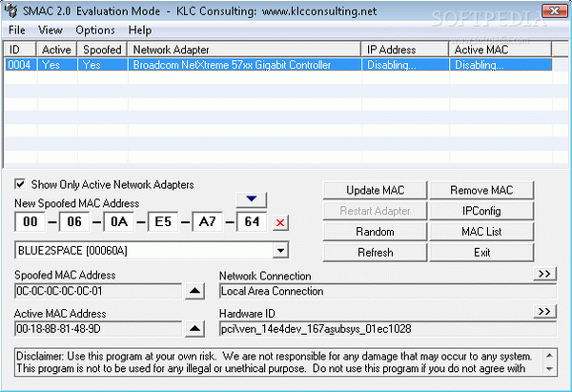The image size is (572, 392).
Task: Click third MAC octet field showing 0A
Action: point(118,221)
